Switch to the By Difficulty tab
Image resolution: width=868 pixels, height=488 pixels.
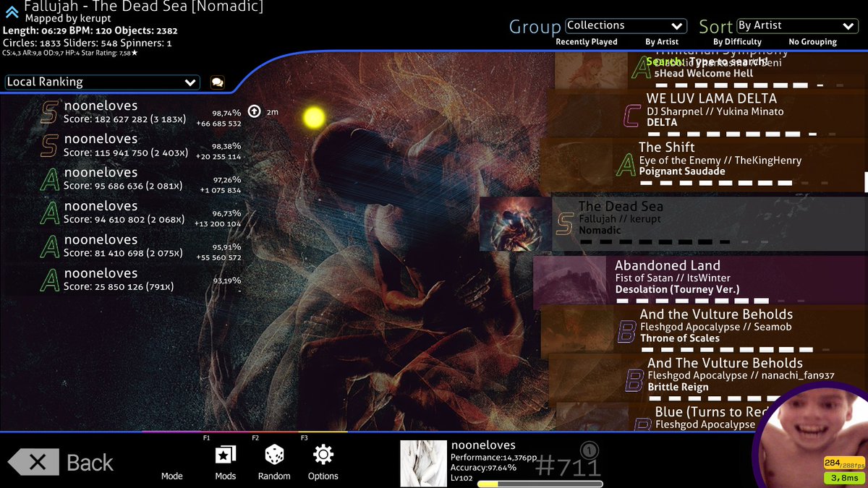tap(737, 42)
